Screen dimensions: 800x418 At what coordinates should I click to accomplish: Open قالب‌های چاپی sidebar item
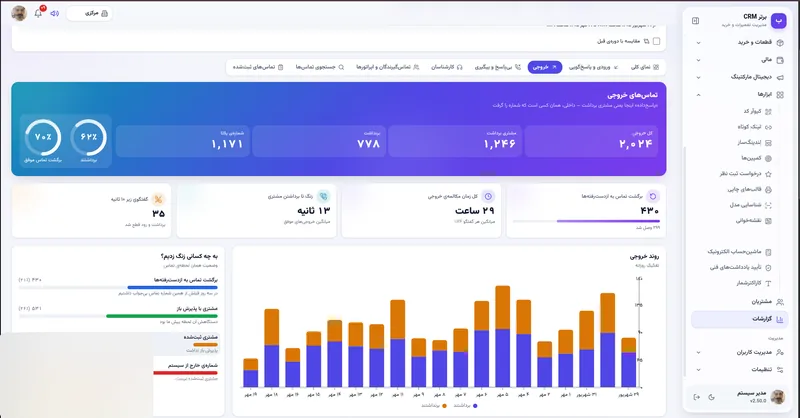(749, 189)
